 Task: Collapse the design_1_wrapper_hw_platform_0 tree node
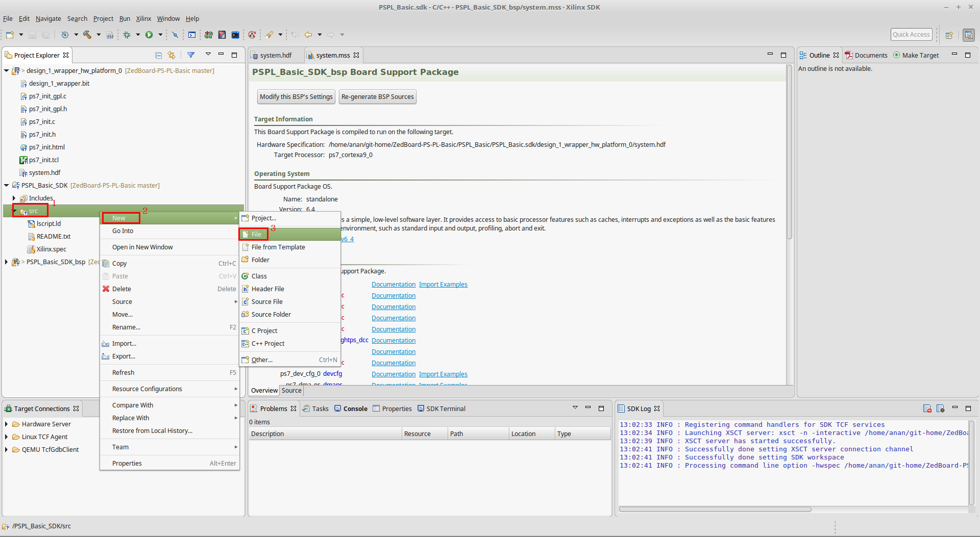click(x=7, y=70)
